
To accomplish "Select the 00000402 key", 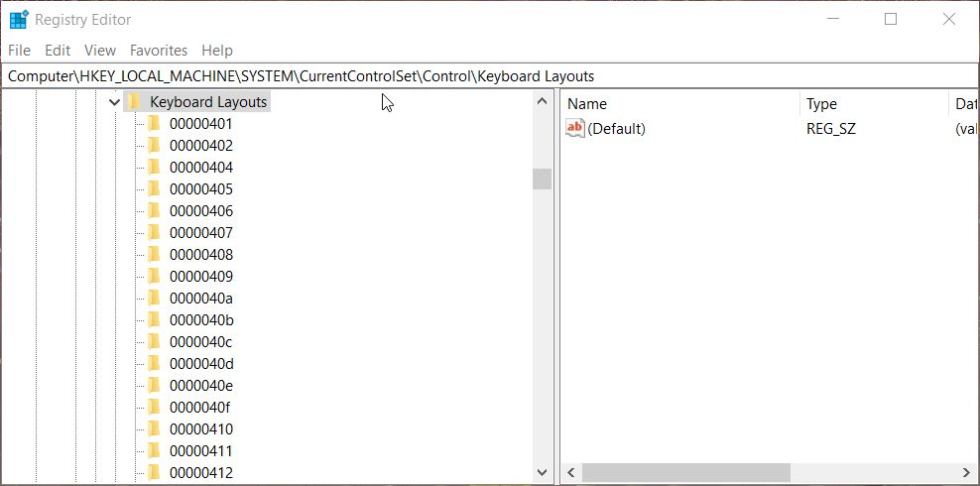I will click(200, 146).
